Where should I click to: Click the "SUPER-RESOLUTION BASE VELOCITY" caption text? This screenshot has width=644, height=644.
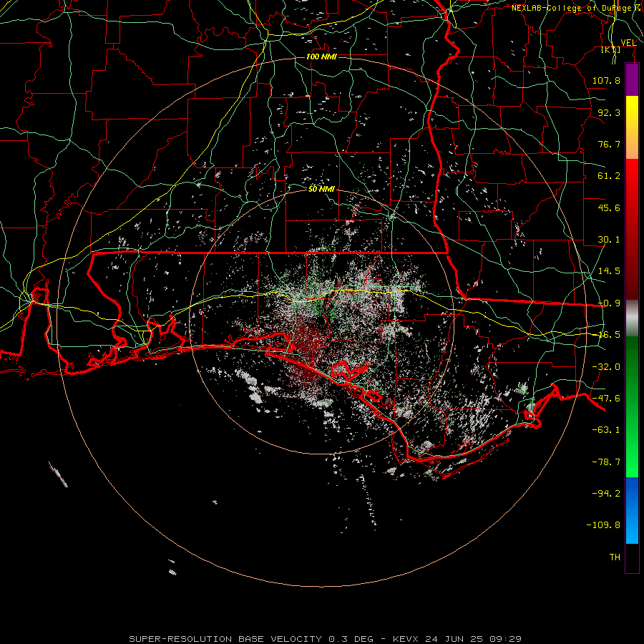pyautogui.click(x=225, y=639)
